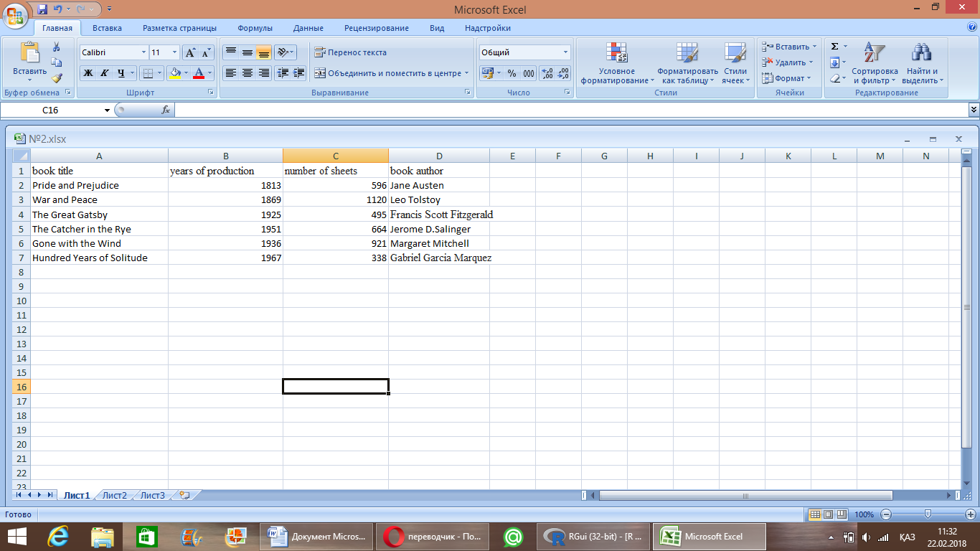Open Customize Quick Access Toolbar dropdown

pyautogui.click(x=109, y=9)
